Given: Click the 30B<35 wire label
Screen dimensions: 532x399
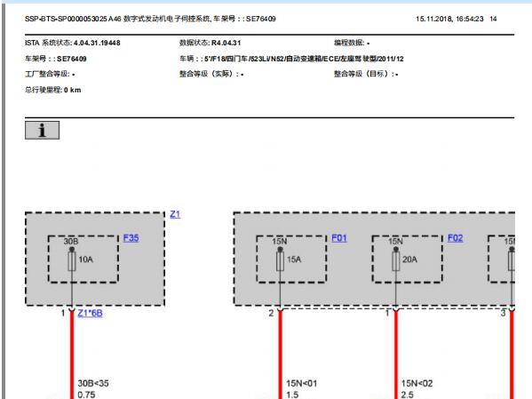Looking at the screenshot, I should [x=93, y=383].
